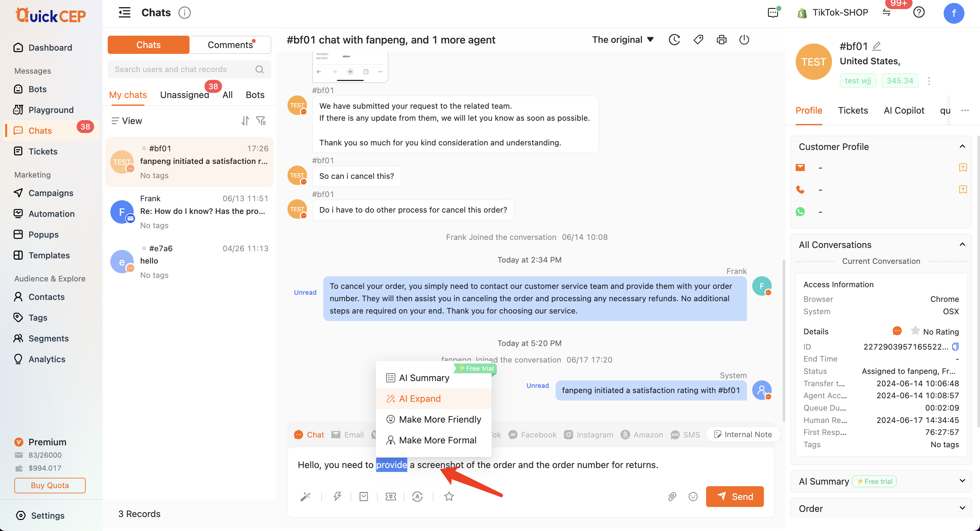The width and height of the screenshot is (980, 531).
Task: Switch to the Comments tab
Action: (230, 44)
